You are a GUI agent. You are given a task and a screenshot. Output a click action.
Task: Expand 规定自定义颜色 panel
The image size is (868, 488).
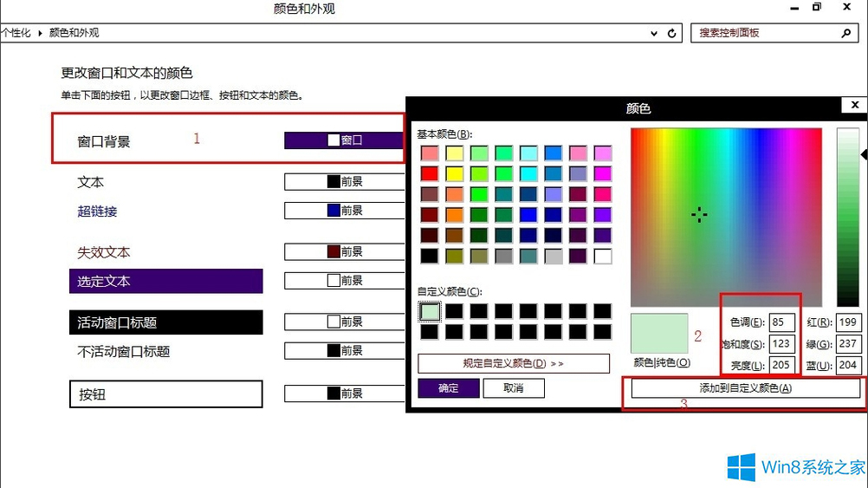tap(513, 363)
